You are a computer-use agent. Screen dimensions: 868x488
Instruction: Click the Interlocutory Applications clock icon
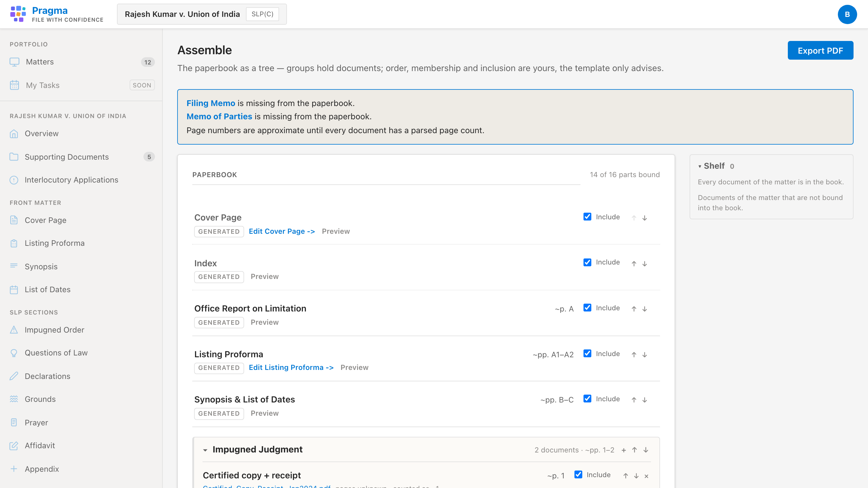point(14,180)
